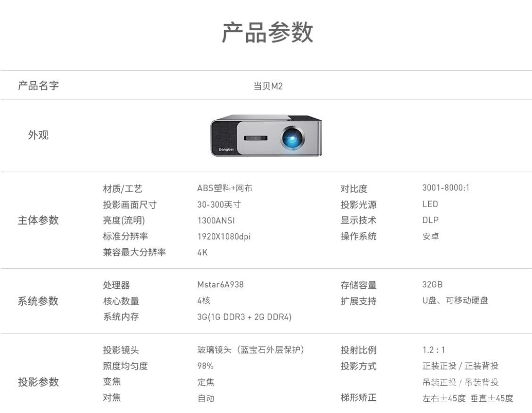Click the 外观 row label
Viewport: 532px width, 413px height.
click(38, 135)
